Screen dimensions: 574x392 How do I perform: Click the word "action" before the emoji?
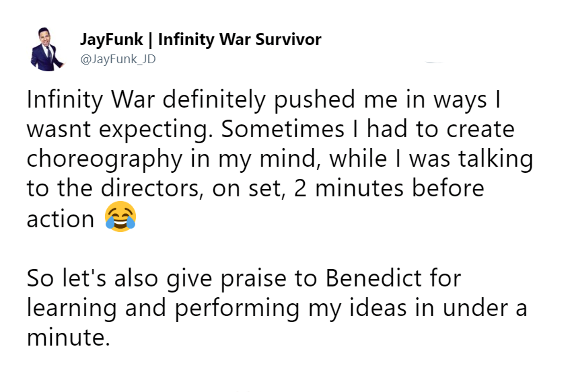click(x=61, y=219)
